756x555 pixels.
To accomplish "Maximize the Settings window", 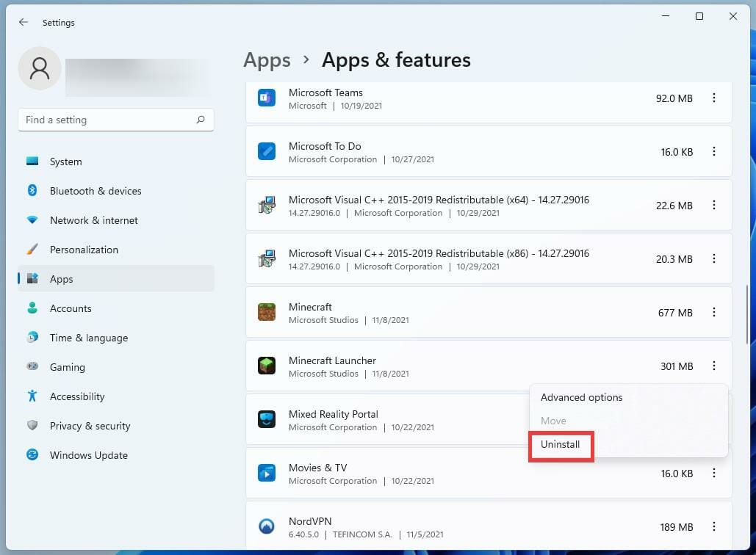I will tap(699, 16).
